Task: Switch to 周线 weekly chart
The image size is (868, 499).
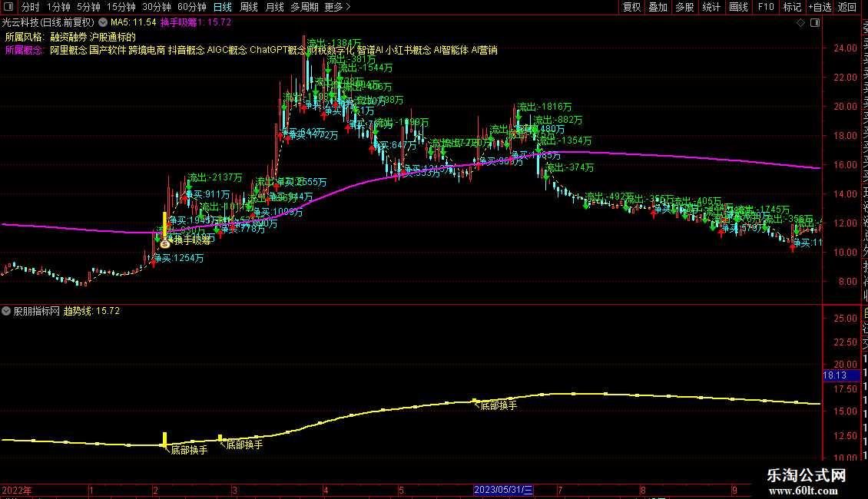Action: (x=249, y=7)
